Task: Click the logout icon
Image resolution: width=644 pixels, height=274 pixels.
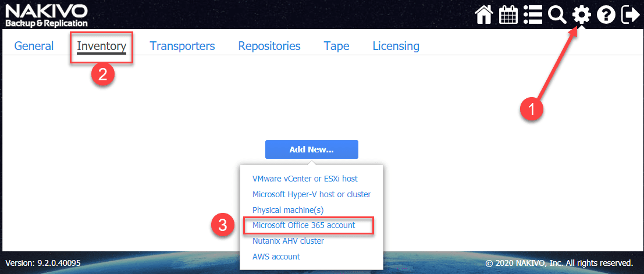Action: point(631,16)
